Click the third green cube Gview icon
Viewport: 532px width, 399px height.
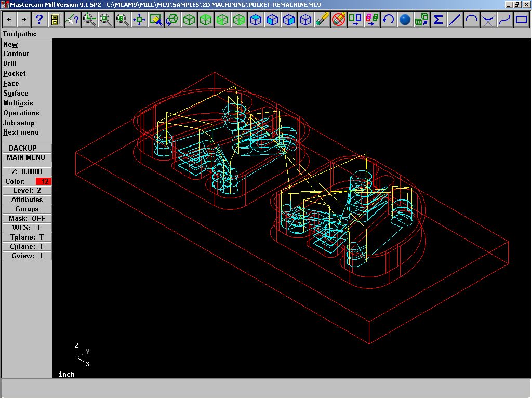(x=222, y=20)
